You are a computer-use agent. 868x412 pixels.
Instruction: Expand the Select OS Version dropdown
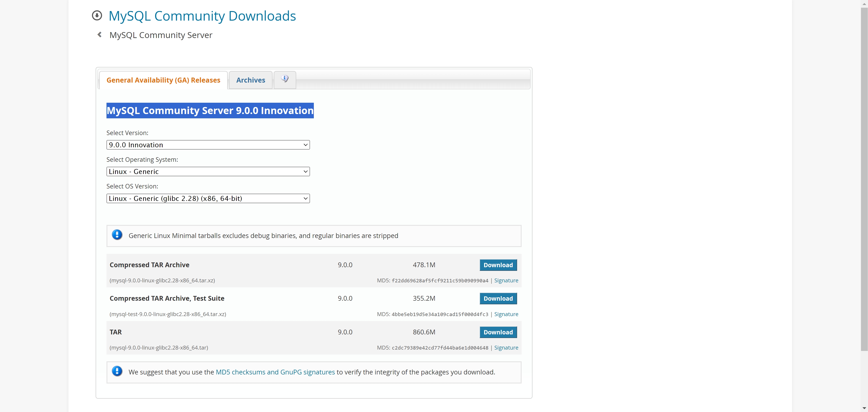(208, 199)
